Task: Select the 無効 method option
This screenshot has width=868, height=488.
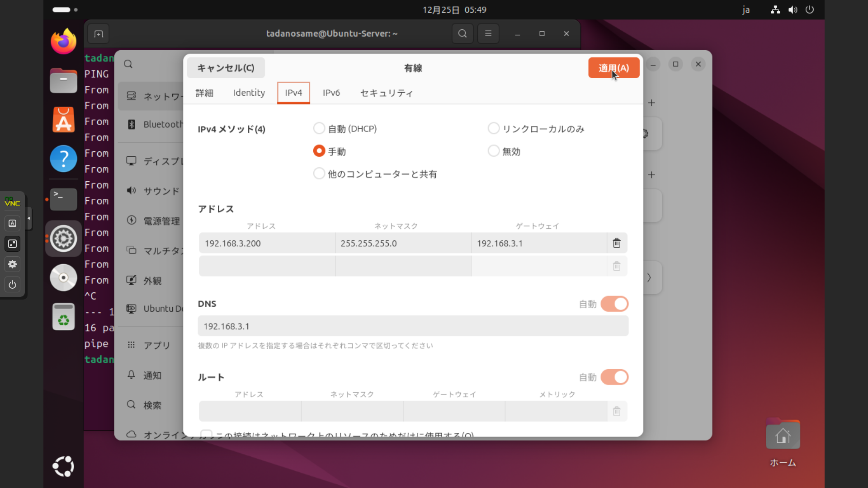Action: point(494,151)
